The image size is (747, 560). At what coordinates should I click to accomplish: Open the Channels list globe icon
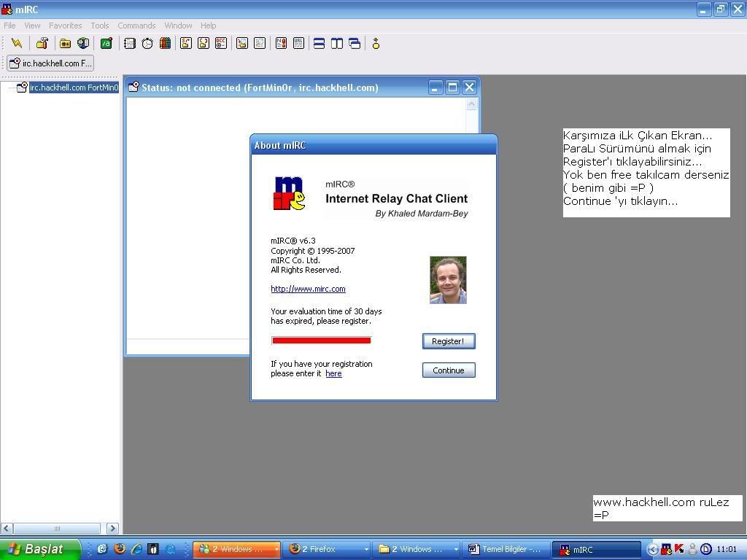pos(83,44)
